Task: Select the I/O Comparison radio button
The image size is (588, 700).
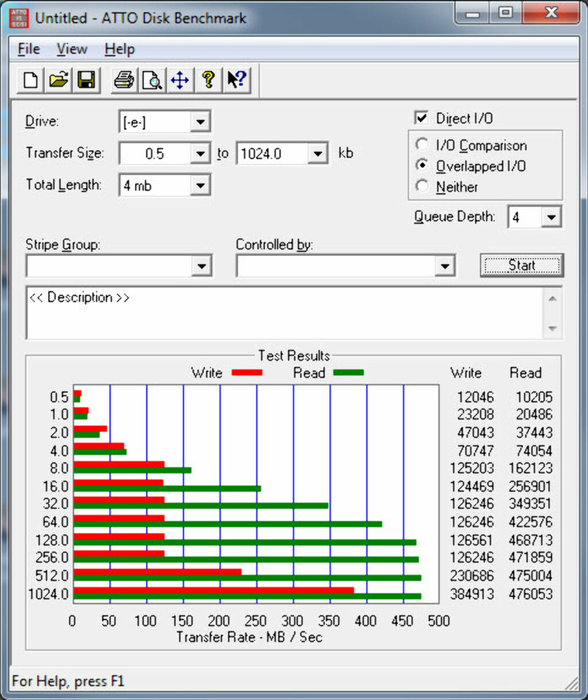Action: pyautogui.click(x=422, y=145)
